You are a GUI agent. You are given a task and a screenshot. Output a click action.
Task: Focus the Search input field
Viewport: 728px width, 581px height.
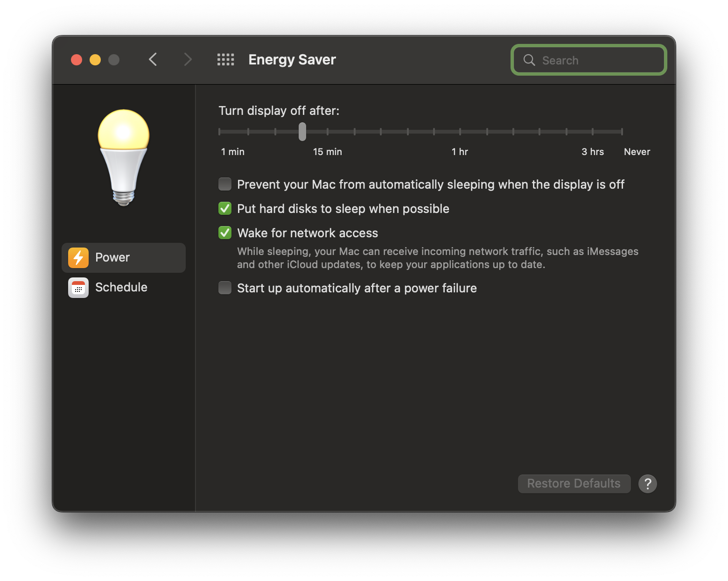[589, 60]
